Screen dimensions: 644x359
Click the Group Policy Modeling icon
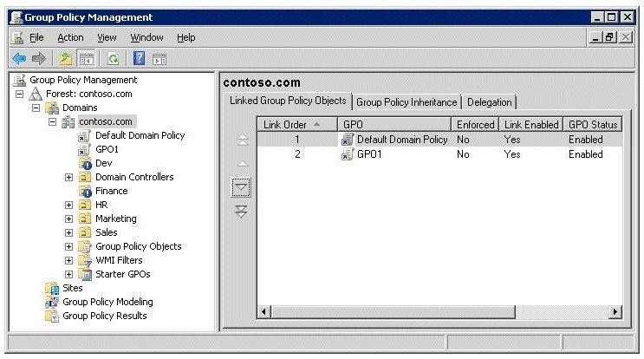52,303
